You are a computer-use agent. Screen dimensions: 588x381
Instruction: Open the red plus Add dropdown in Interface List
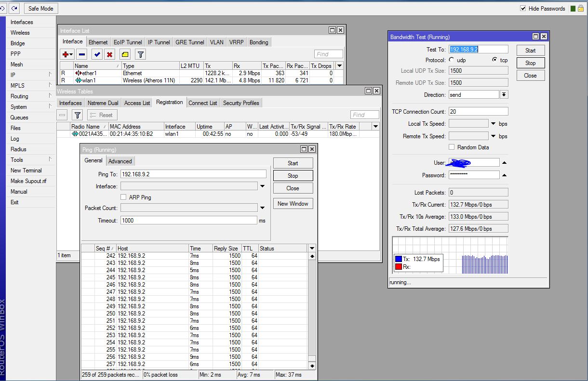point(67,54)
